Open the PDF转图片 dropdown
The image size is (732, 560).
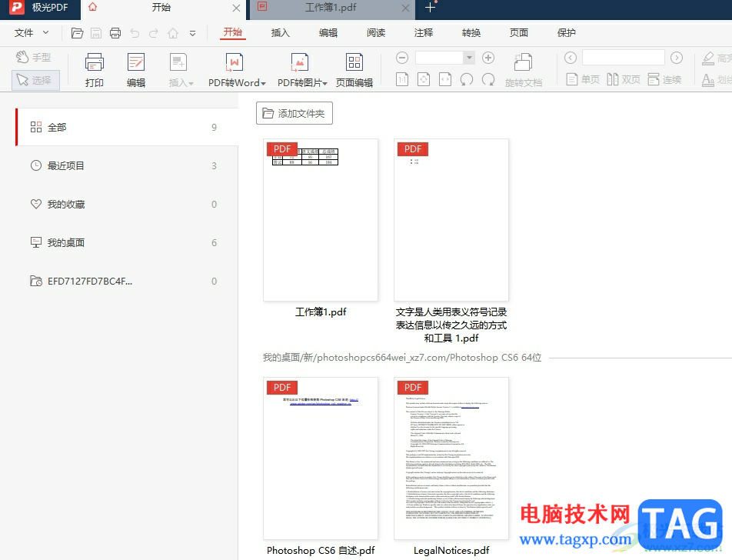coord(302,70)
